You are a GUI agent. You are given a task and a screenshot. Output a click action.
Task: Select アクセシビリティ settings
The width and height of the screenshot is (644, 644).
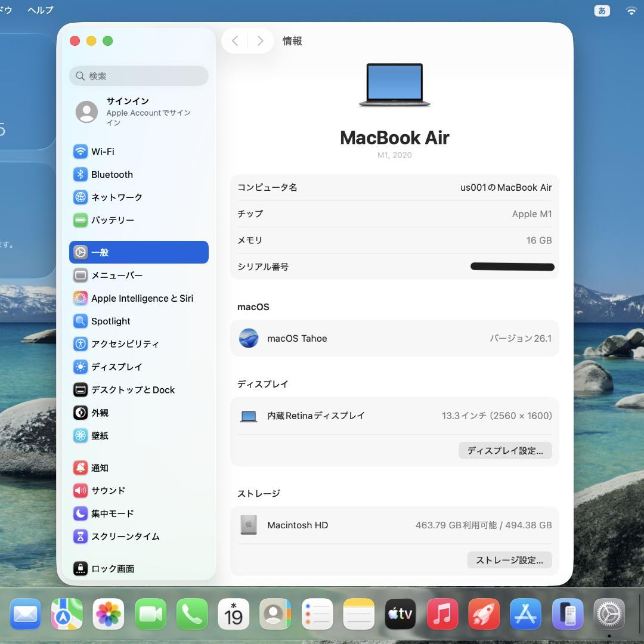125,344
